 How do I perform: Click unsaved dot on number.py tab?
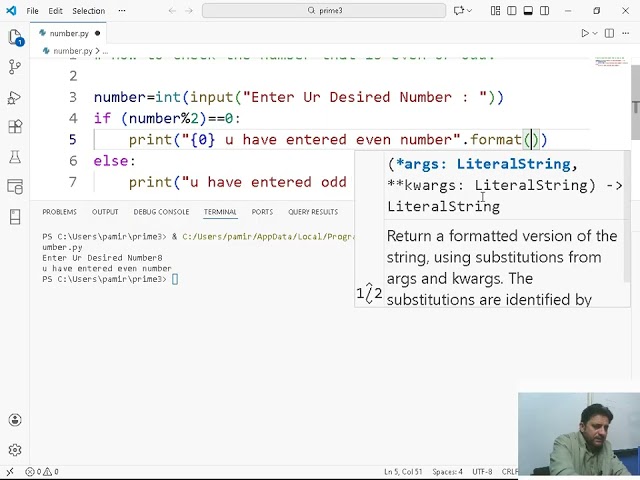coord(98,33)
